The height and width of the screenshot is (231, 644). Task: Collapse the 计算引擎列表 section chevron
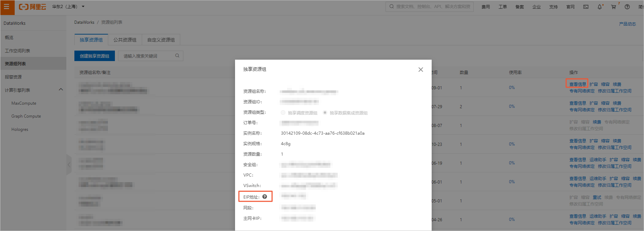[61, 90]
